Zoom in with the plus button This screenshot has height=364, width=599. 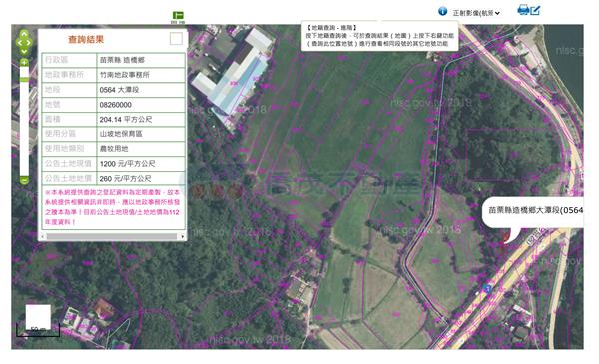[x=24, y=62]
